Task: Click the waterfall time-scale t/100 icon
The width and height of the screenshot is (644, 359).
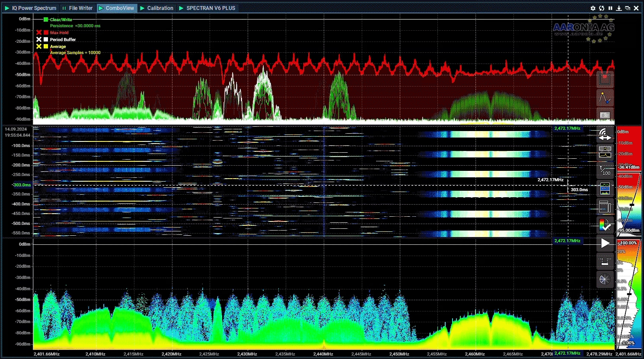Action: coord(605,170)
